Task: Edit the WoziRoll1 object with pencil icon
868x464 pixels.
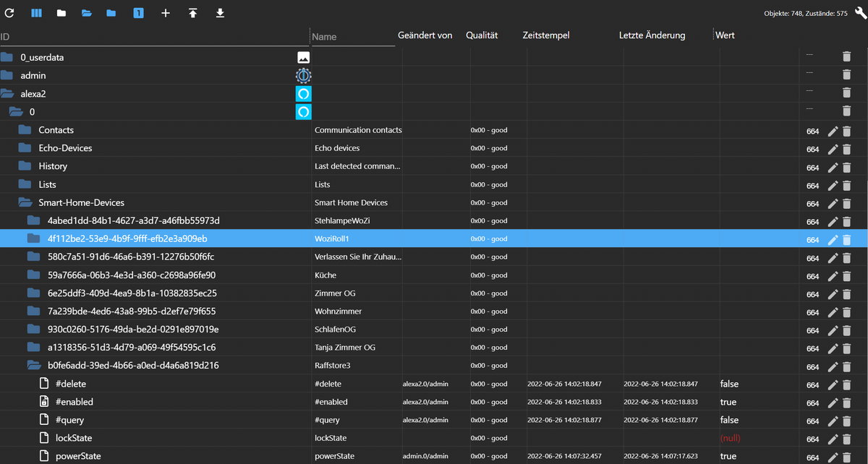Action: pyautogui.click(x=833, y=240)
